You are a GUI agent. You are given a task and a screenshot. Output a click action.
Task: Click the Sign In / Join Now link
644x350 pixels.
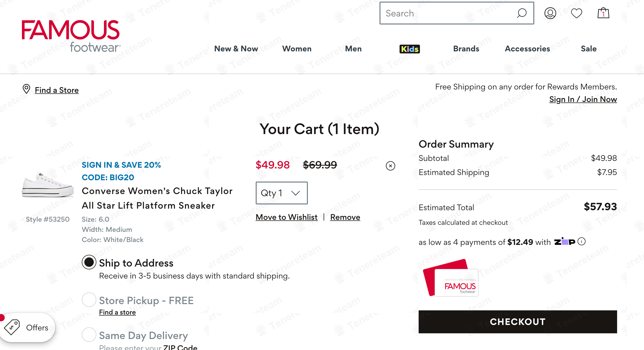tap(583, 99)
